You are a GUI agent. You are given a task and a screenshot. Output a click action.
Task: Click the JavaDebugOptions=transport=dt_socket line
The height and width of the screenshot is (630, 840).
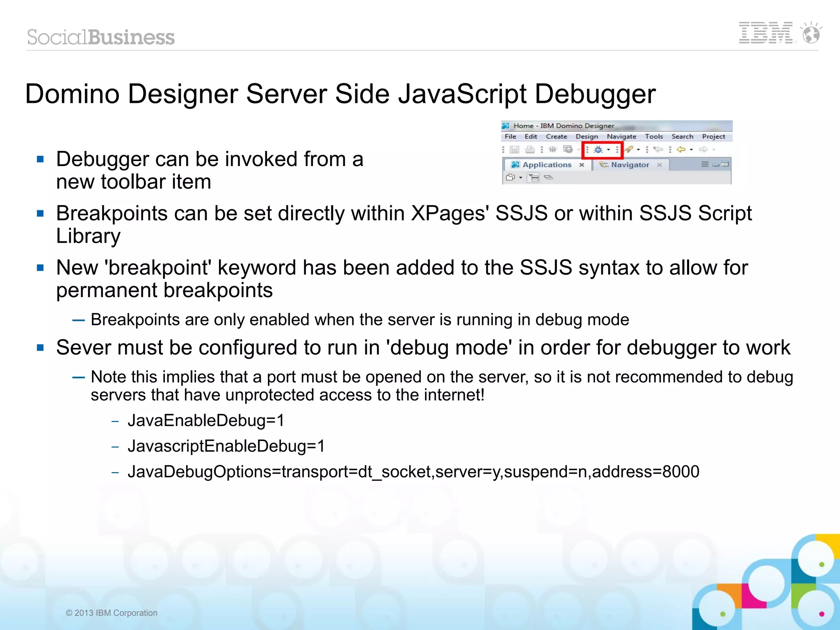(413, 472)
